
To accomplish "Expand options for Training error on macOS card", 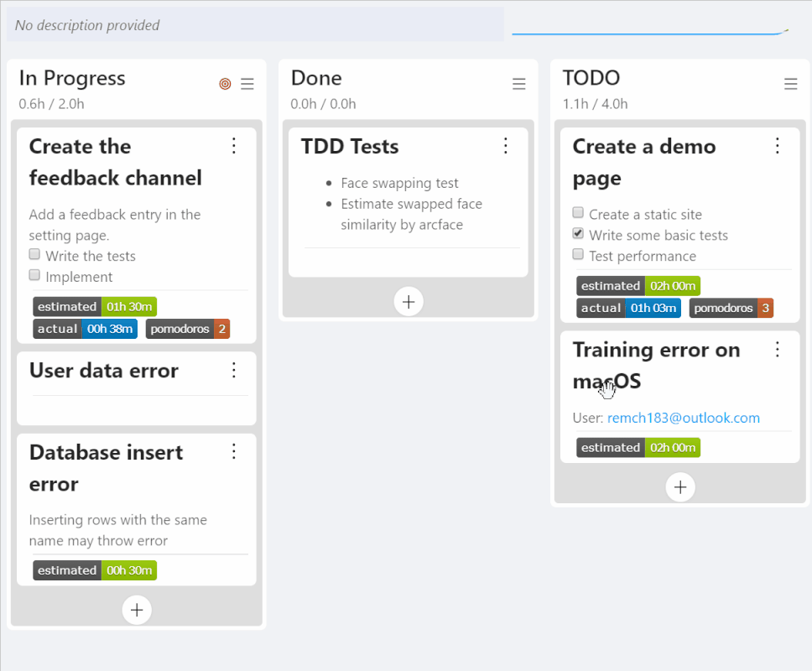I will point(778,350).
